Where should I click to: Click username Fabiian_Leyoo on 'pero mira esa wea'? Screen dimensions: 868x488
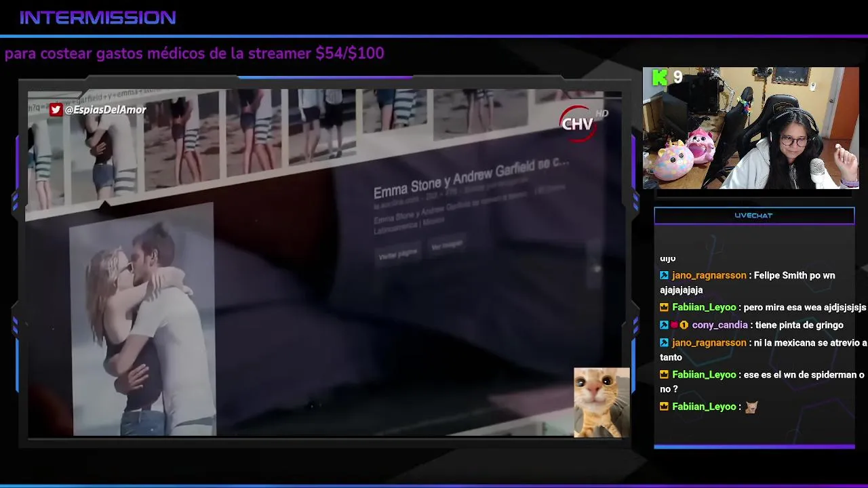tap(704, 307)
